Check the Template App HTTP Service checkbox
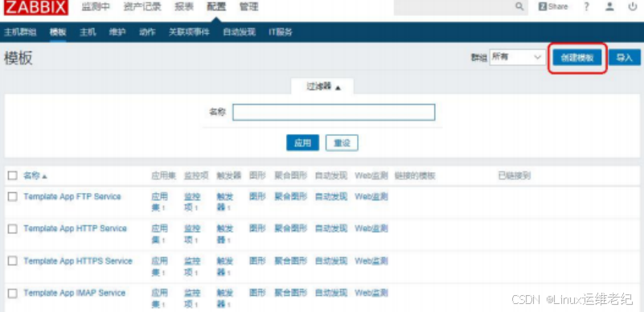This screenshot has height=312, width=644. [13, 228]
